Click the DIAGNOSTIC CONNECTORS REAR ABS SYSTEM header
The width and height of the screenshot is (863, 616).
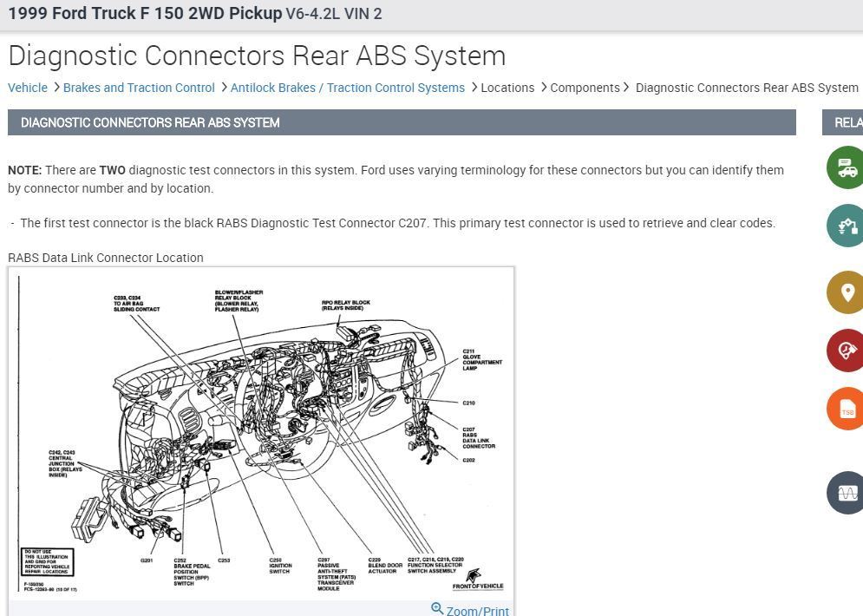150,122
